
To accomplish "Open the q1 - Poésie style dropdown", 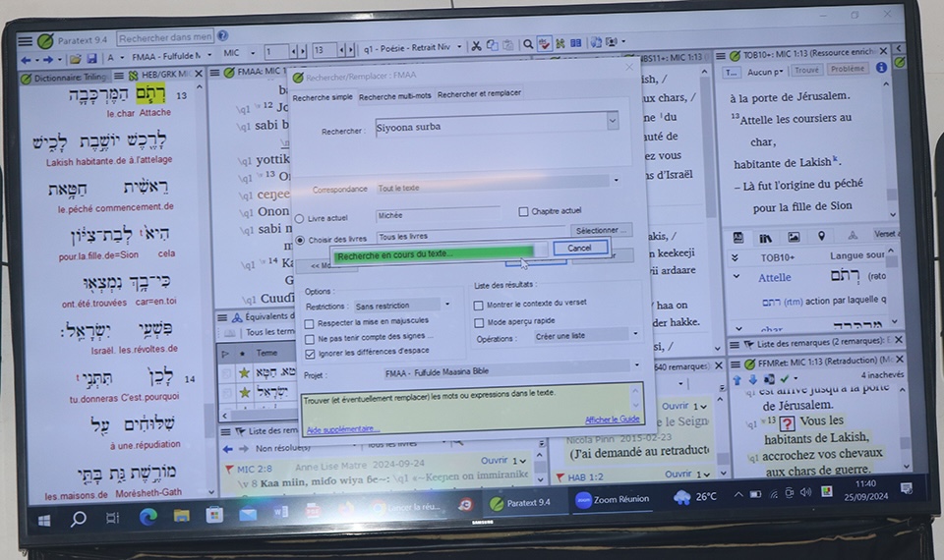I will point(459,46).
